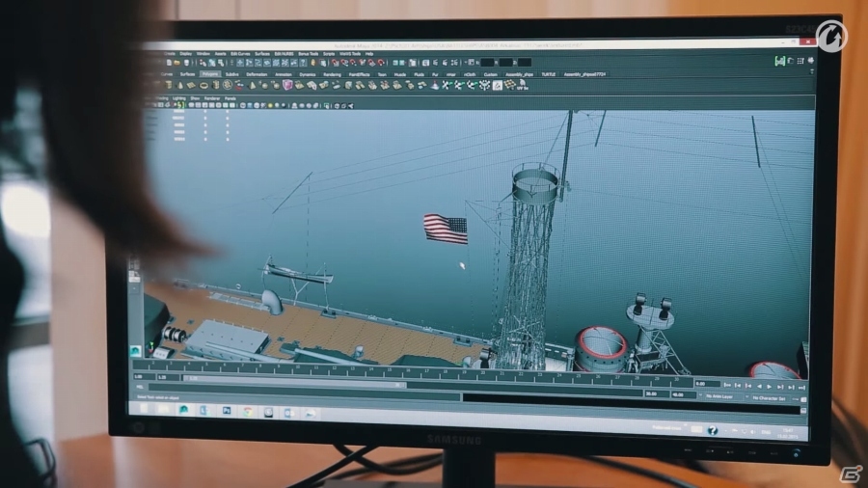The image size is (868, 488).
Task: Switch to the TURTLE shelf tab
Action: tap(548, 74)
